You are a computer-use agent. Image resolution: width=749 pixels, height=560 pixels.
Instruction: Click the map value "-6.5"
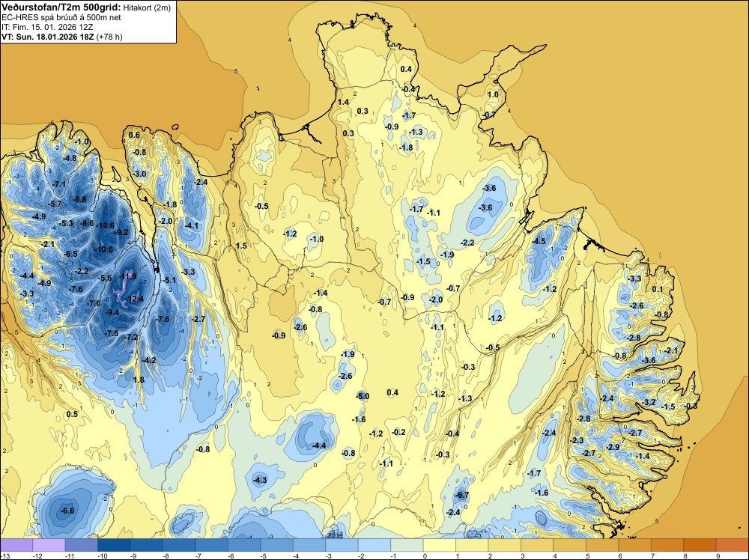pos(70,254)
